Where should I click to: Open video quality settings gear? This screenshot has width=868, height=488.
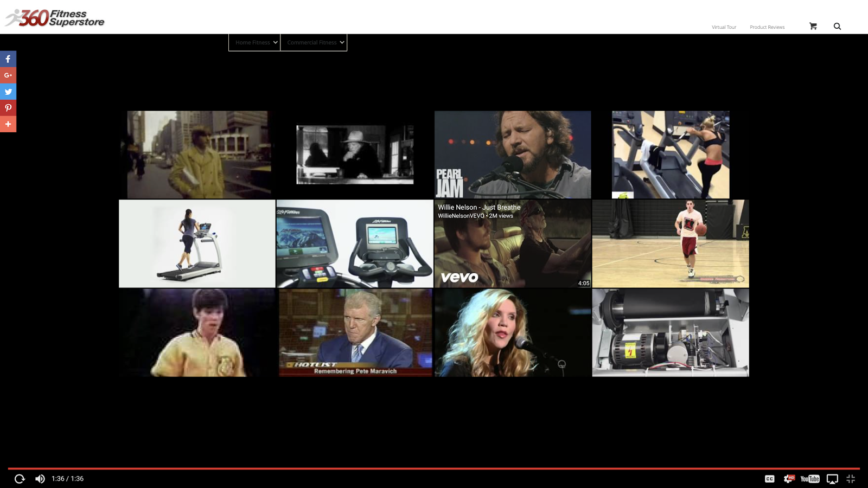click(789, 478)
